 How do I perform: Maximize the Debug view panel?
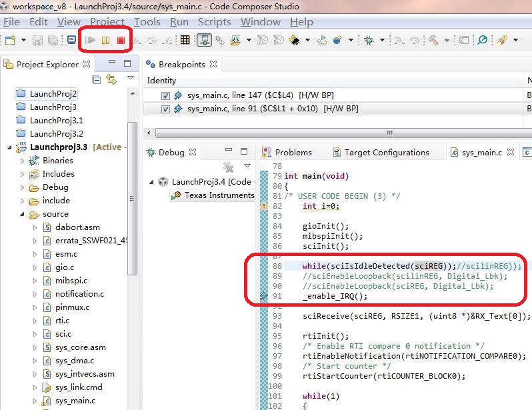[244, 151]
